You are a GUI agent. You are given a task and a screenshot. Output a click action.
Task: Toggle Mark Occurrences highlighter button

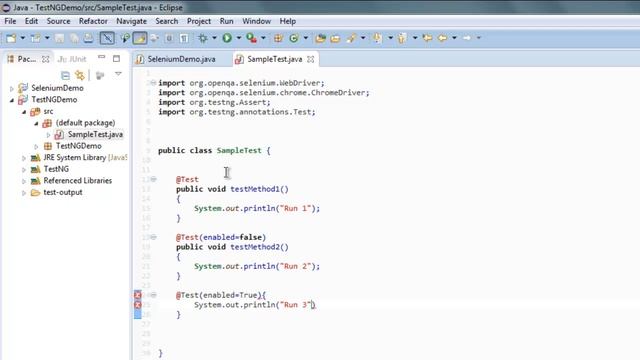[x=140, y=38]
